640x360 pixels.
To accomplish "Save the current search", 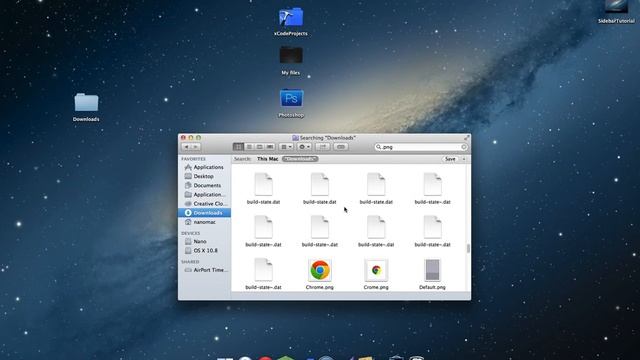I will click(450, 159).
